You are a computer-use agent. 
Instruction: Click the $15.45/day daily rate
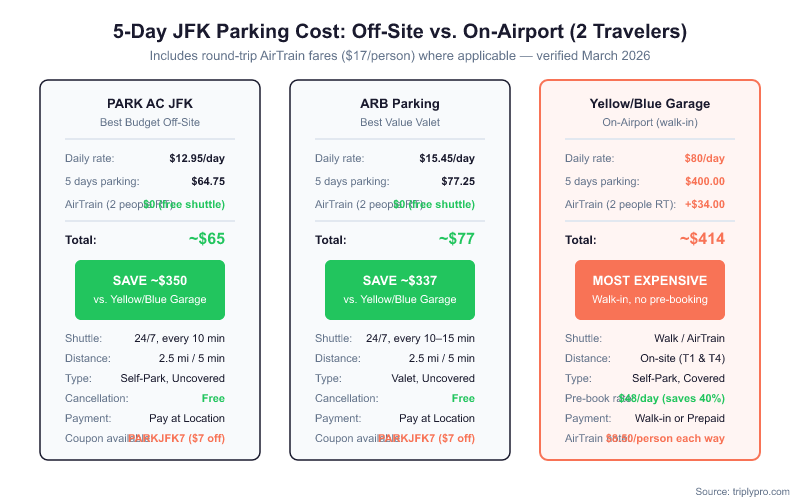(x=447, y=158)
